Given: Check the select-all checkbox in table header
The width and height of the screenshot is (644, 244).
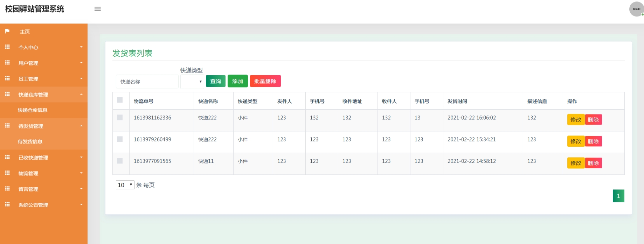Looking at the screenshot, I should pyautogui.click(x=120, y=100).
